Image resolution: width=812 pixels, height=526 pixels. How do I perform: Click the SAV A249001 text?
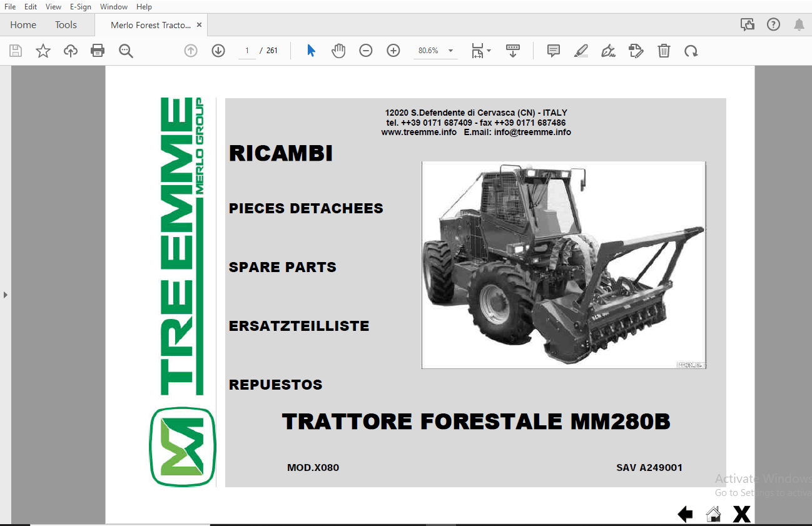click(649, 468)
